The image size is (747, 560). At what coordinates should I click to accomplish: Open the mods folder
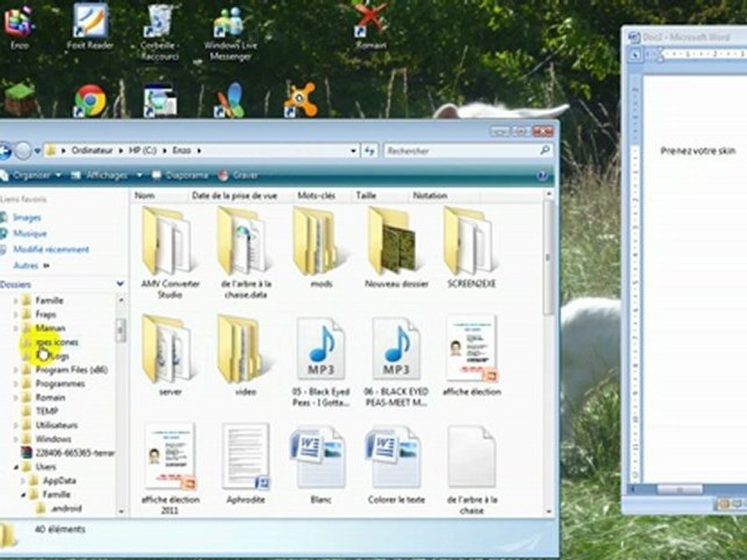click(321, 247)
